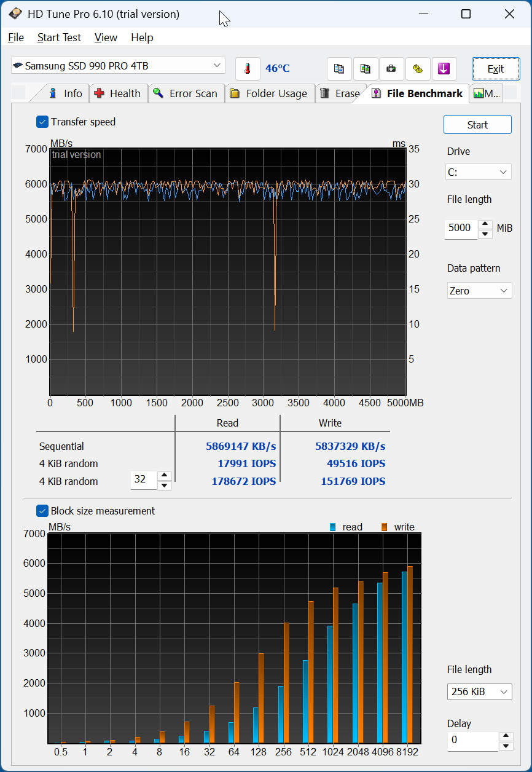The image size is (532, 772).
Task: Switch to the Folder Usage tab
Action: coord(269,93)
